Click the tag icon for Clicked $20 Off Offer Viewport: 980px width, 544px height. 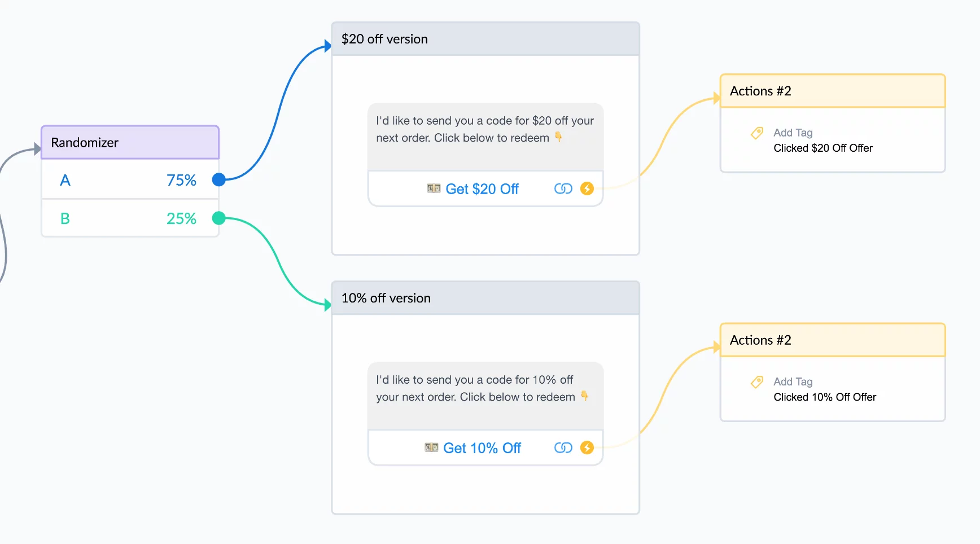click(x=757, y=133)
